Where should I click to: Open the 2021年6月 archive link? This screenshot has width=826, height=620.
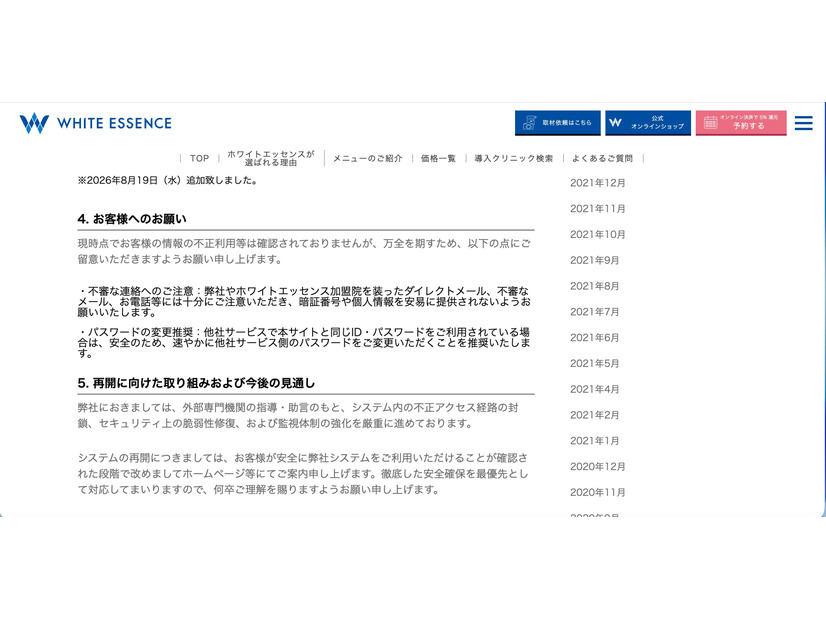coord(594,338)
